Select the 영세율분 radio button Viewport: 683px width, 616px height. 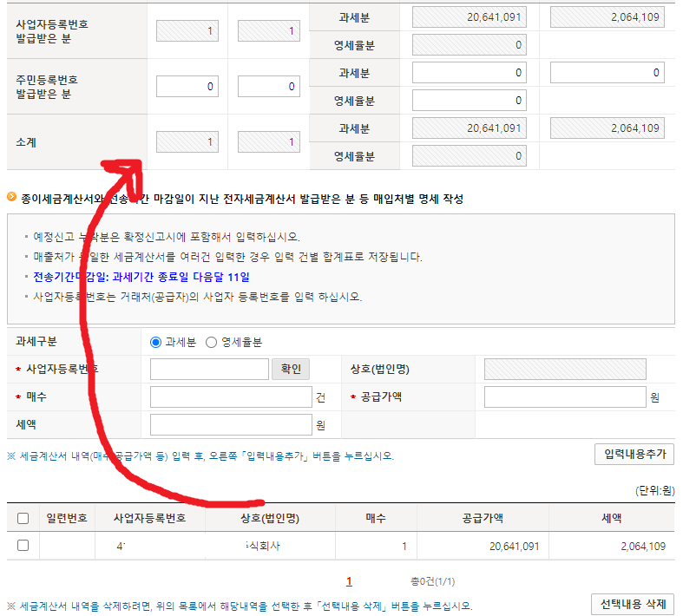coord(211,342)
